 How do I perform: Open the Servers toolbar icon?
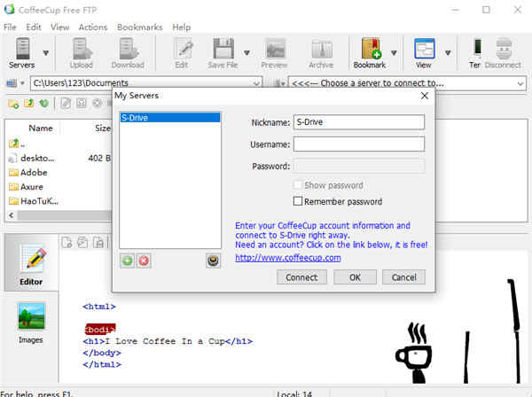(22, 53)
